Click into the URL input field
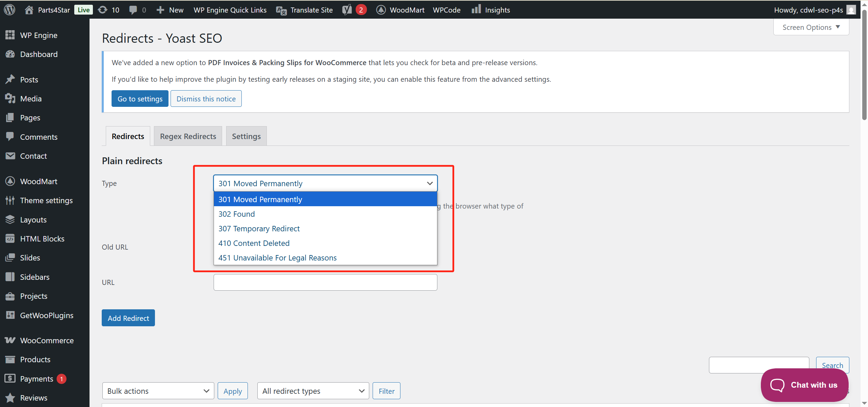868x407 pixels. tap(325, 282)
